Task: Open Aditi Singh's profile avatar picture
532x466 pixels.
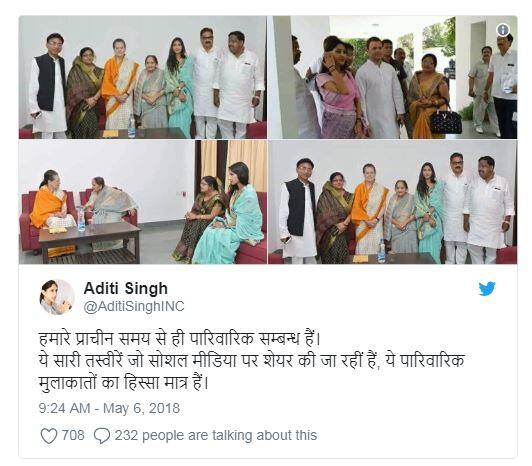Action: pos(57,297)
